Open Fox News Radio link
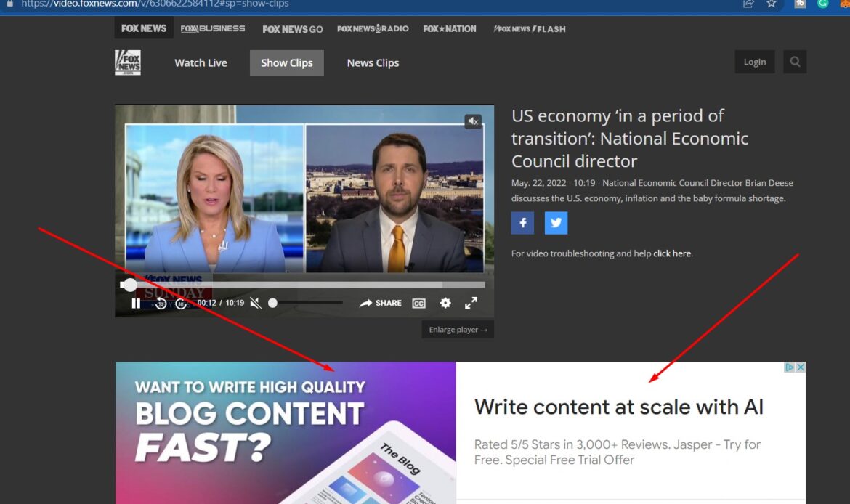Screen dimensions: 850x504 pos(373,29)
